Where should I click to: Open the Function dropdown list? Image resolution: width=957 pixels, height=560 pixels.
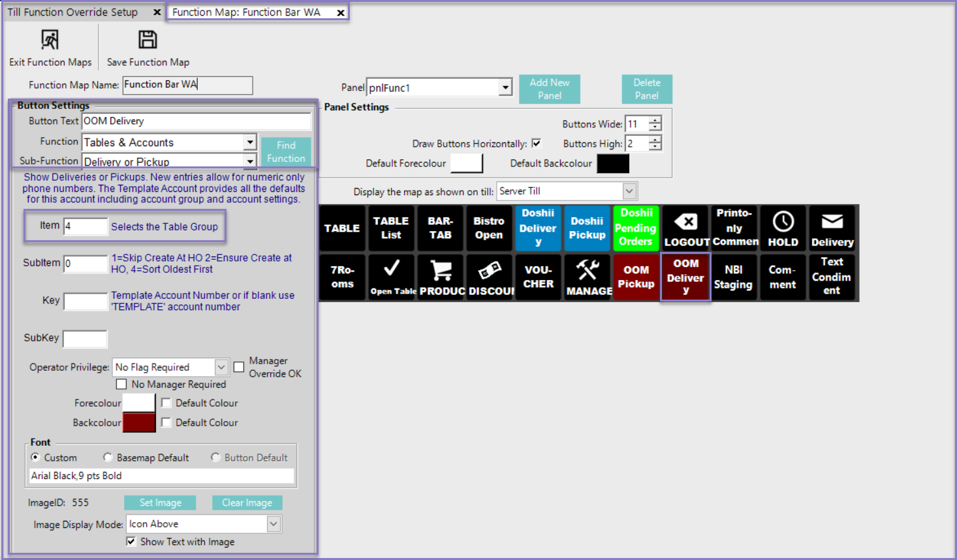pos(249,142)
